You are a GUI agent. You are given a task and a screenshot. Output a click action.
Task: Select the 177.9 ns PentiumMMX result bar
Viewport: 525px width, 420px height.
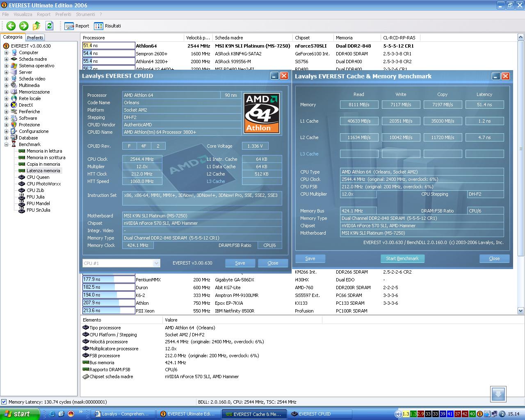click(109, 279)
